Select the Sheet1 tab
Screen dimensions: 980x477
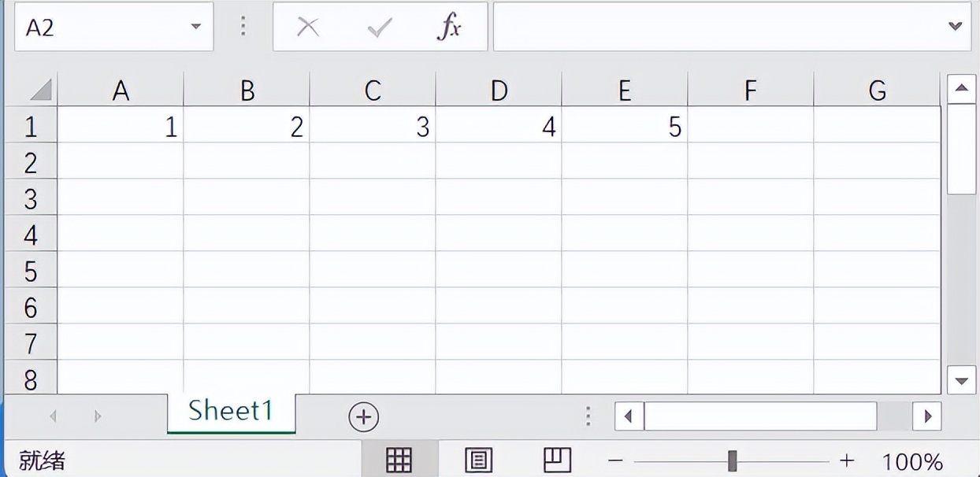tap(231, 411)
